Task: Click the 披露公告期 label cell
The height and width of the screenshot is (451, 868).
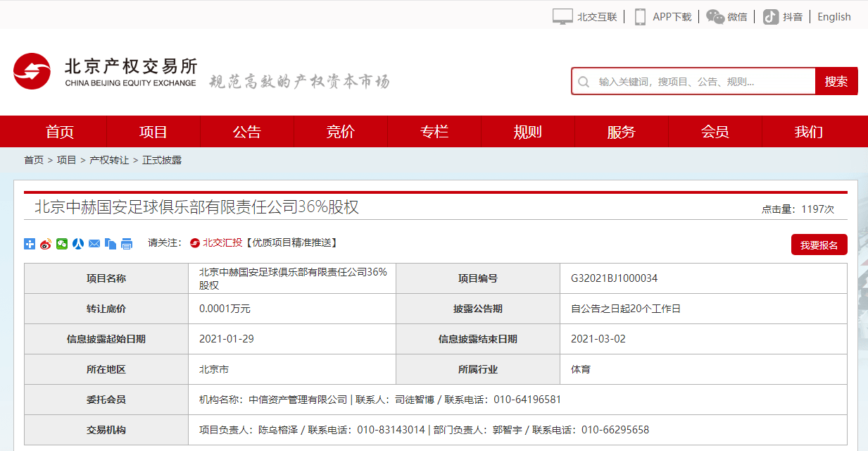Action: (478, 309)
